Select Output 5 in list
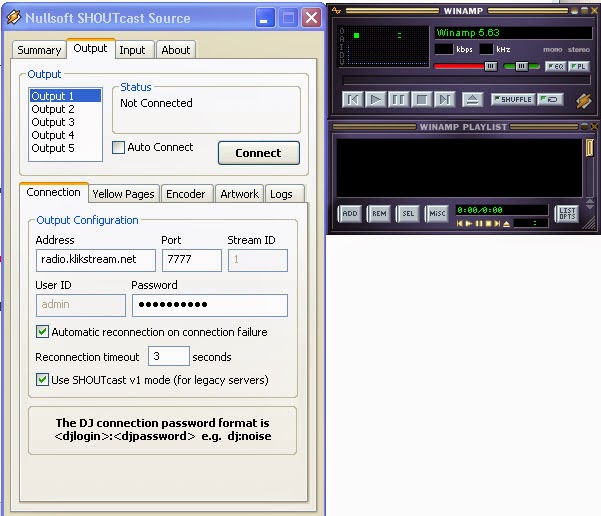Screen dimensions: 601x516 (x=65, y=148)
